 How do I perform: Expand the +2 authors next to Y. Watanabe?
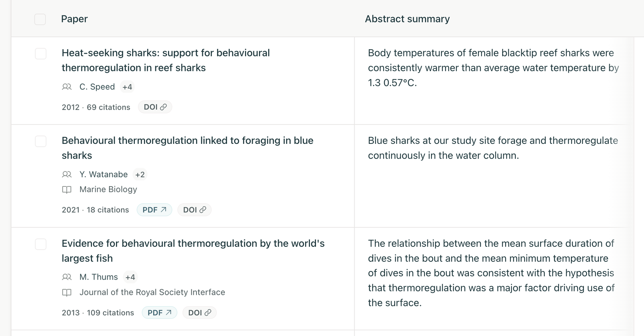[x=140, y=174]
